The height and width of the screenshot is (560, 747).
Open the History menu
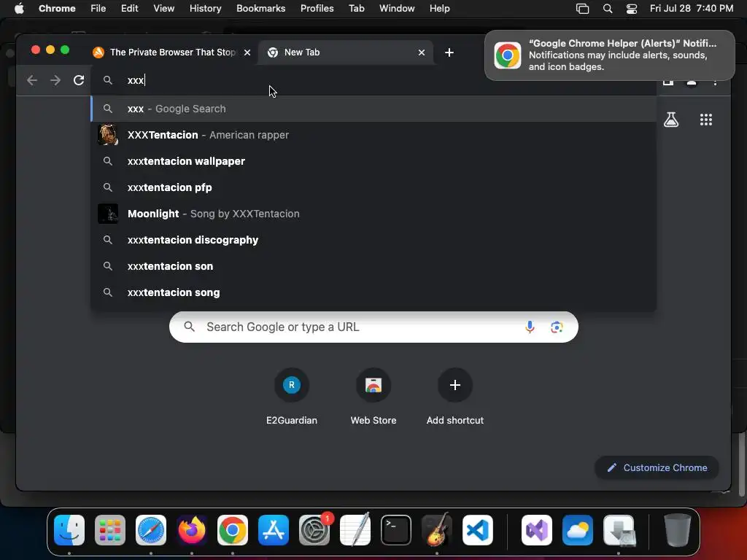click(205, 9)
